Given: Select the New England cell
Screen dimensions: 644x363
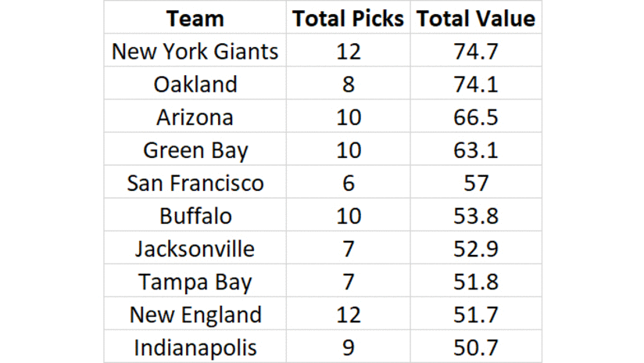Looking at the screenshot, I should click(195, 314).
